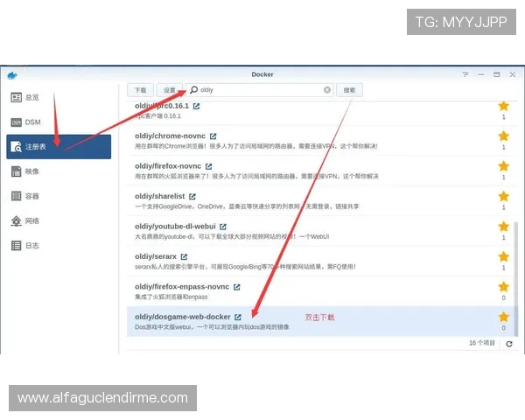Click the 映像 image sidebar icon
The width and height of the screenshot is (525, 420).
click(16, 171)
